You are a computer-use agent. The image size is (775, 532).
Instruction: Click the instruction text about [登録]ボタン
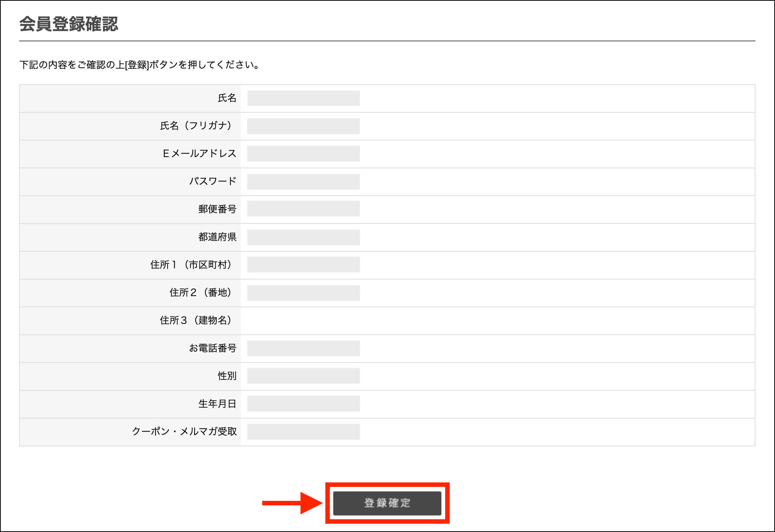(139, 65)
